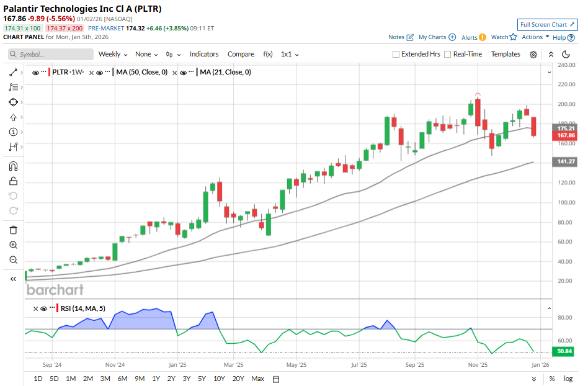Select the 5Y time range

202,379
